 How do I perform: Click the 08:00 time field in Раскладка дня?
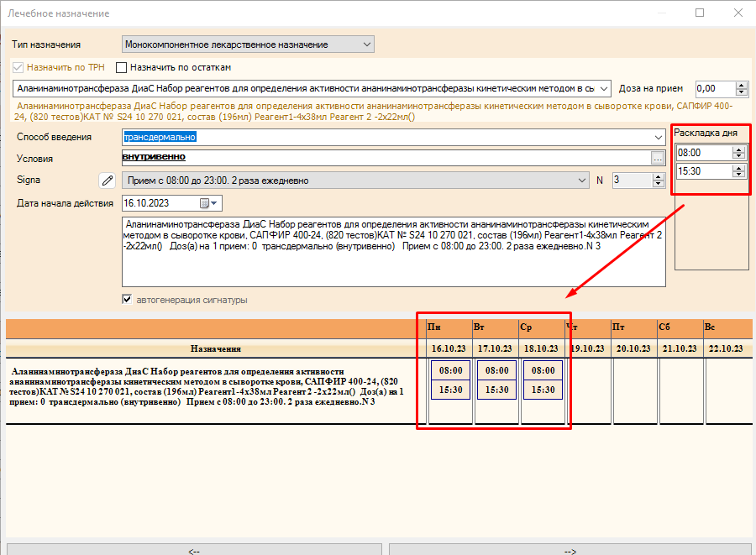tap(705, 153)
